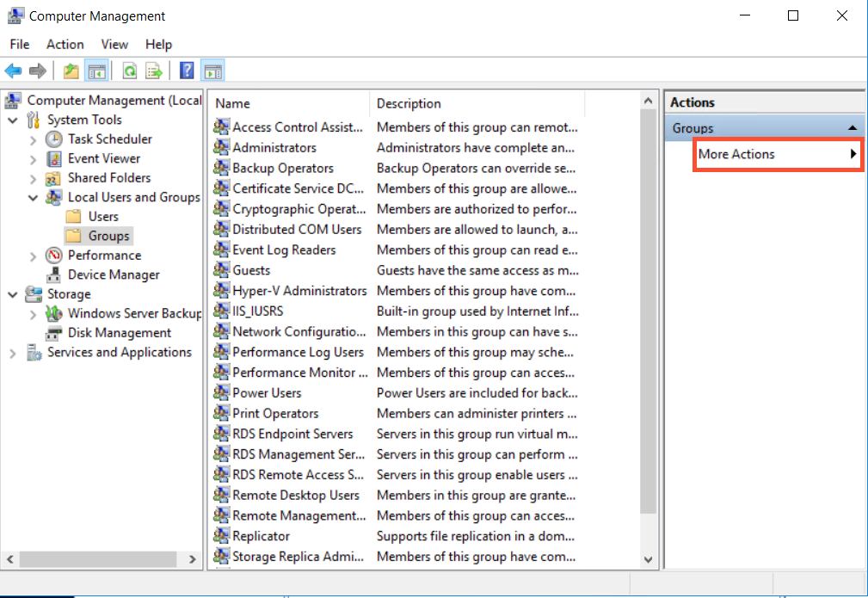Expand the Windows Server Backup node
The image size is (868, 598).
34,315
